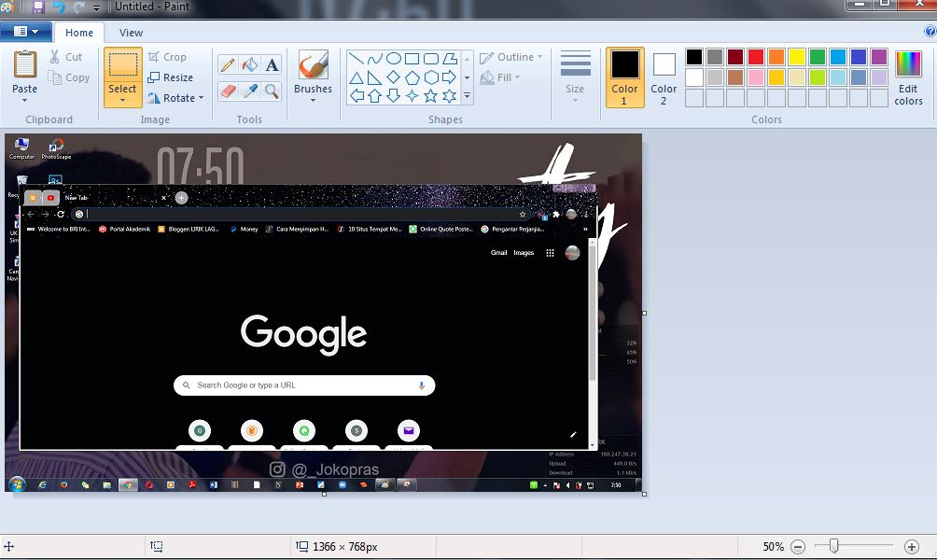Expand the Select options arrow
Screen dimensions: 937x560
coord(122,99)
